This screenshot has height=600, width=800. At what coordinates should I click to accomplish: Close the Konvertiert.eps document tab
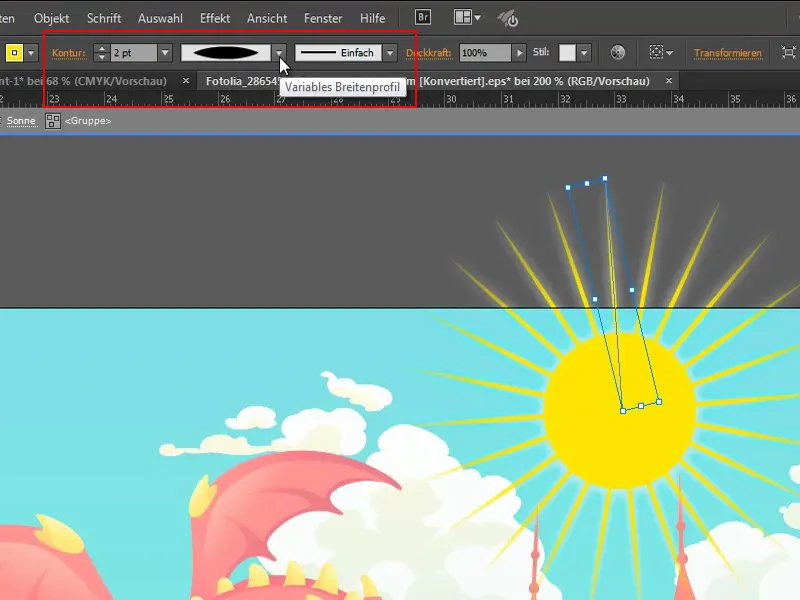point(668,81)
